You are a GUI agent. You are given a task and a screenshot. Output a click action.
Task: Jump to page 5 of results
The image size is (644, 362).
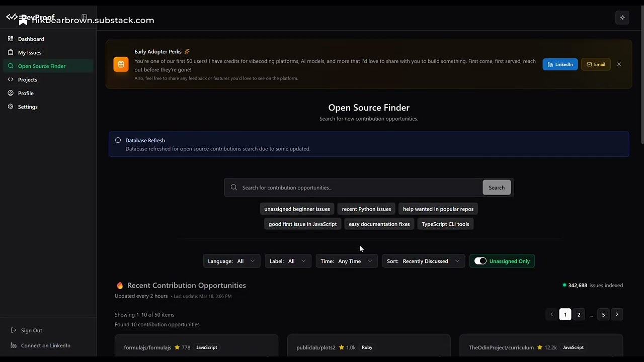tap(603, 315)
